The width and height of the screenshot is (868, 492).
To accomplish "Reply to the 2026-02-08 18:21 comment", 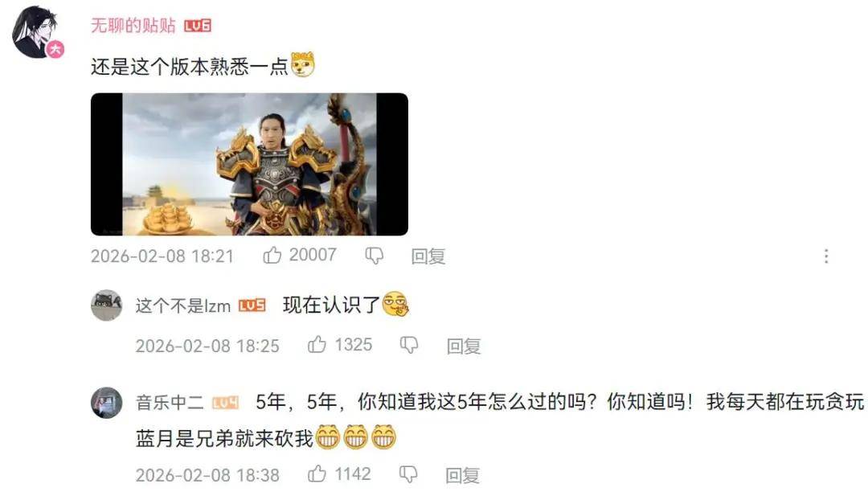I will pyautogui.click(x=428, y=256).
